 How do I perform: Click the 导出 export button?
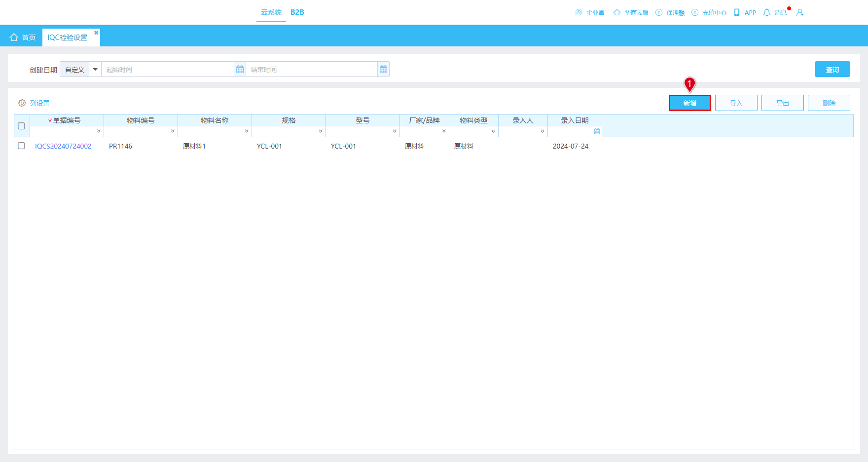pos(783,103)
